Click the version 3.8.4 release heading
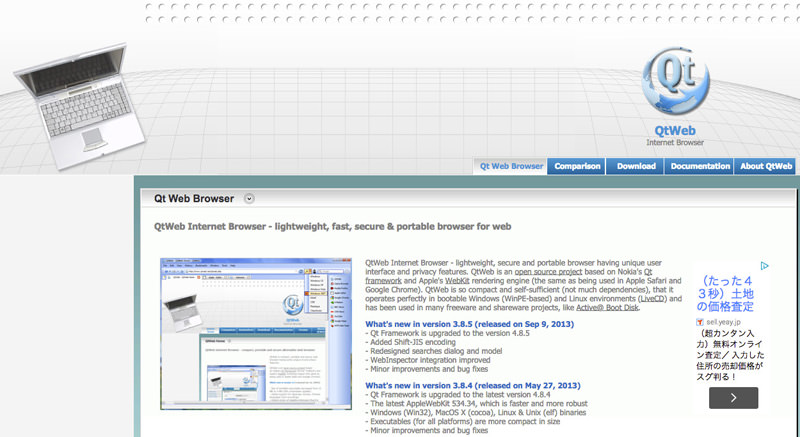The height and width of the screenshot is (437, 800). (472, 385)
